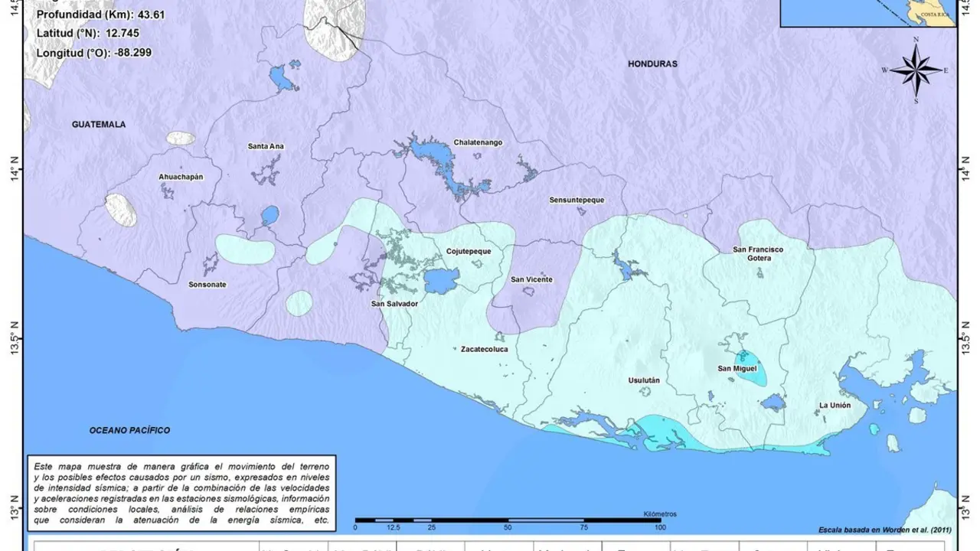Click the GUATEMALA country label
Screen dimensions: 980x551
[x=98, y=123]
